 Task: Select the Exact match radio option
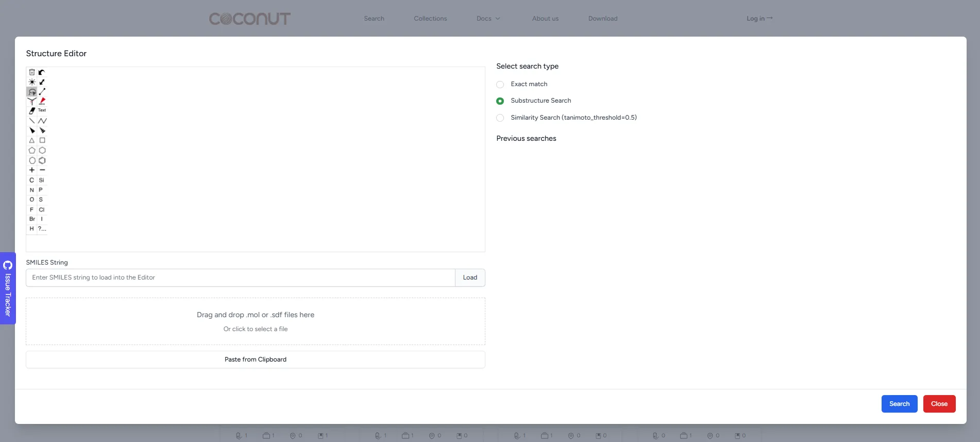(500, 85)
